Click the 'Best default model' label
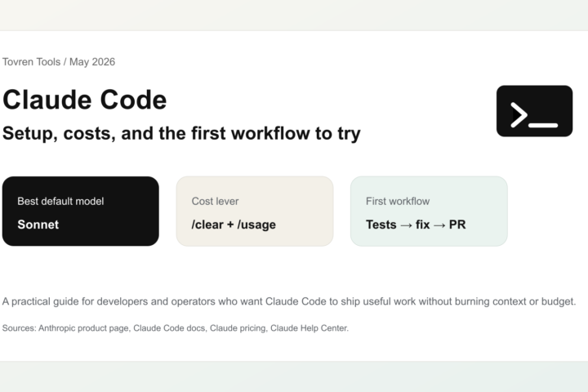Screen dimensions: 588x392 [60, 201]
